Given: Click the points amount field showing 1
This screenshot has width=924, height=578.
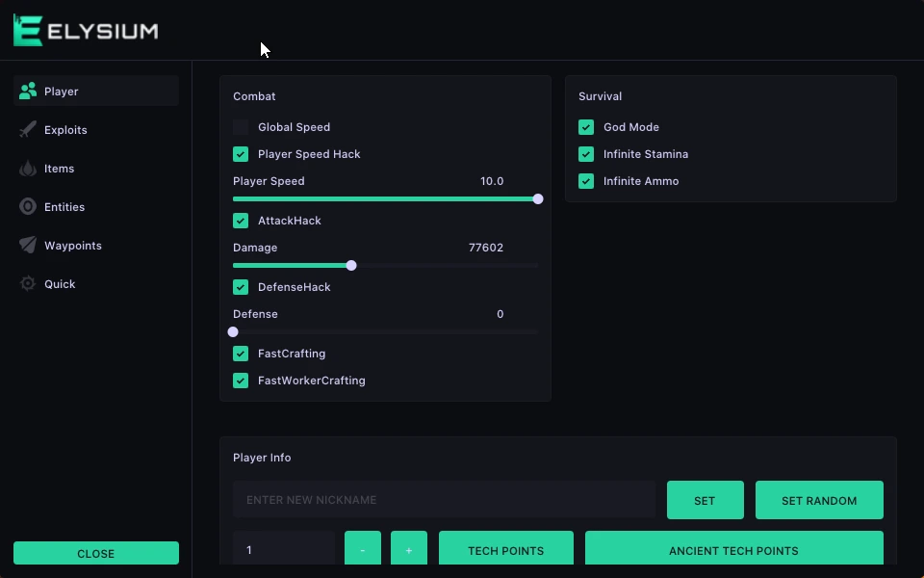Looking at the screenshot, I should (x=283, y=548).
